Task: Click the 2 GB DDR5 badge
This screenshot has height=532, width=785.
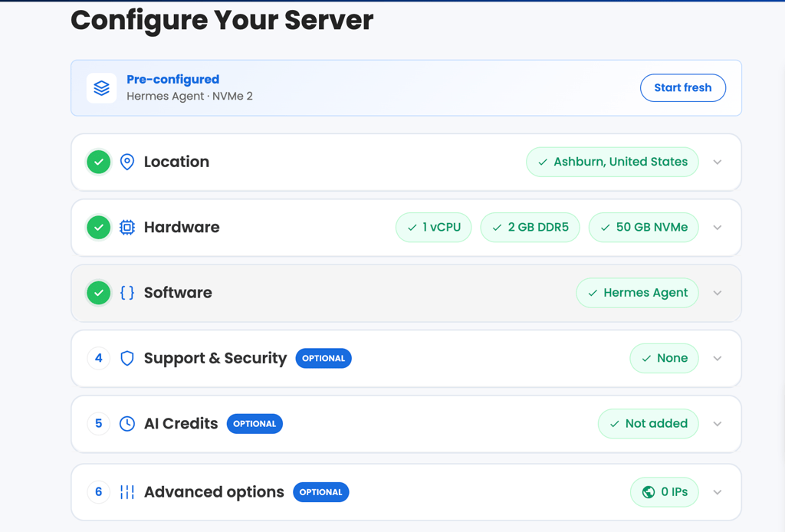Action: pyautogui.click(x=530, y=227)
